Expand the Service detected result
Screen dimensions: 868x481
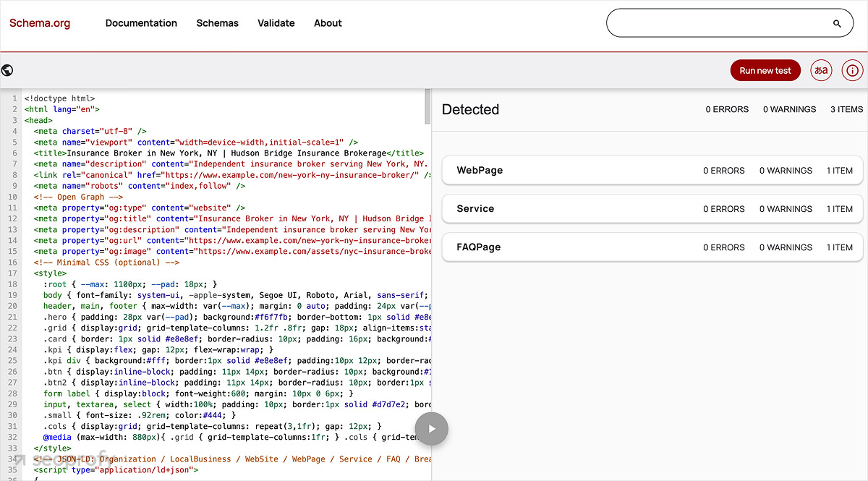pyautogui.click(x=651, y=208)
